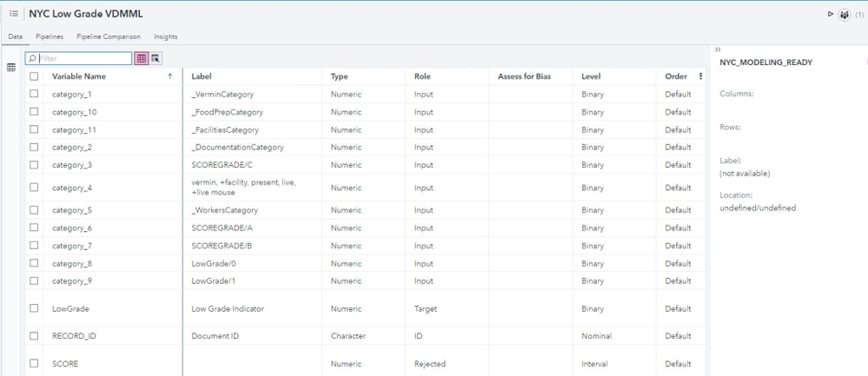
Task: Switch to the Pipelines tab
Action: pos(50,36)
